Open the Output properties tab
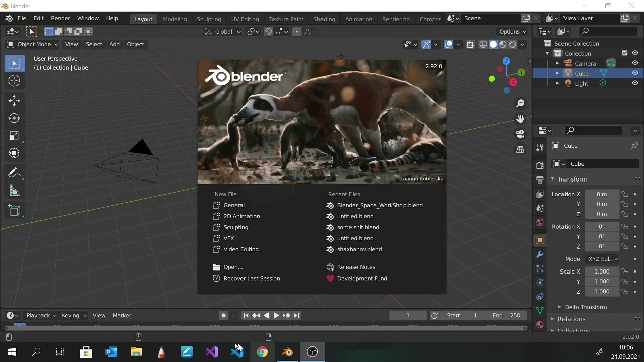Screen dimensions: 644x362 pyautogui.click(x=540, y=179)
